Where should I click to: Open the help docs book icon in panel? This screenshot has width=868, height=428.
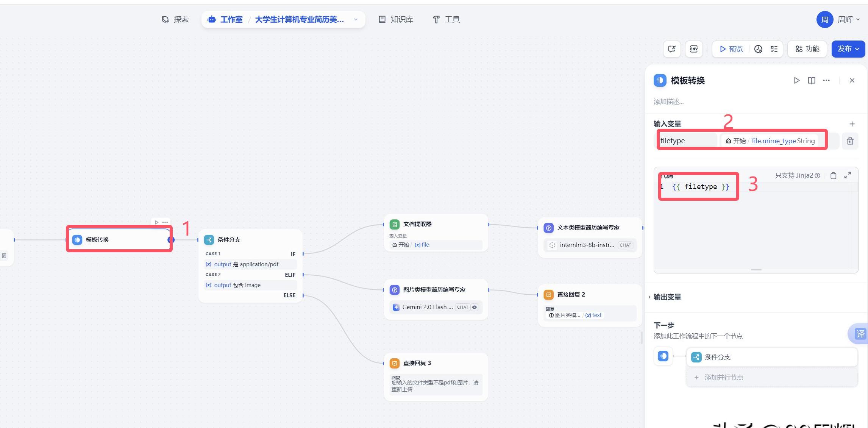(x=811, y=80)
